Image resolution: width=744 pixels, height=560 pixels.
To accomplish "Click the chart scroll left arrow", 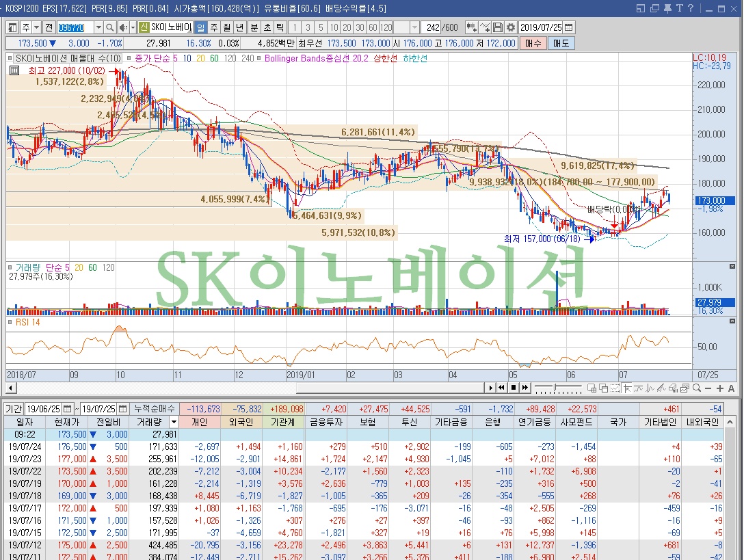I will 10,388.
